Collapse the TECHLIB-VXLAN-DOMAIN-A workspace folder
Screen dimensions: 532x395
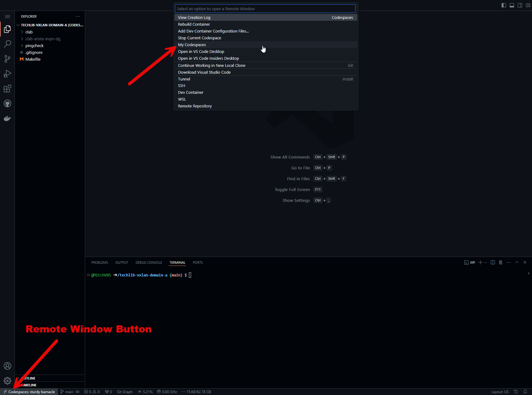[x=50, y=25]
